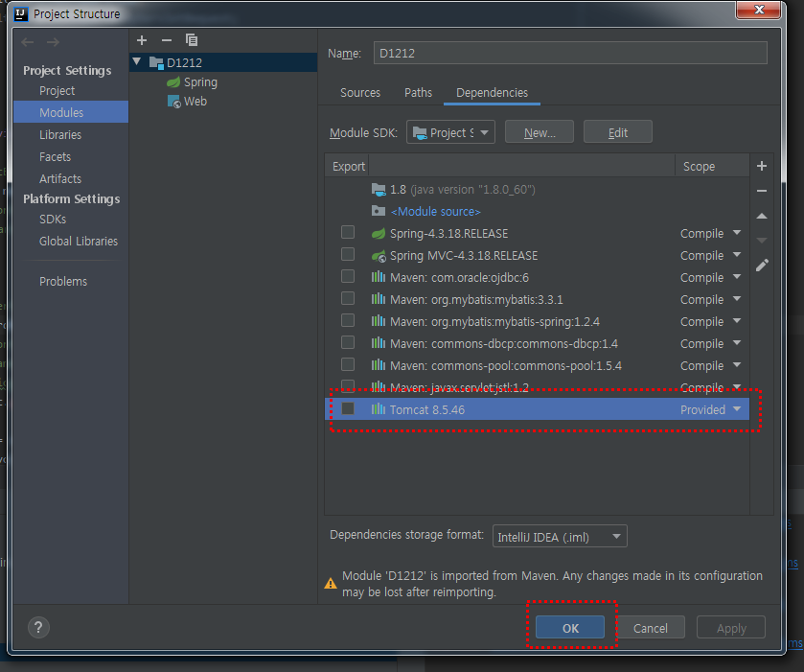Click the module Name input field
The width and height of the screenshot is (804, 672).
click(x=570, y=54)
